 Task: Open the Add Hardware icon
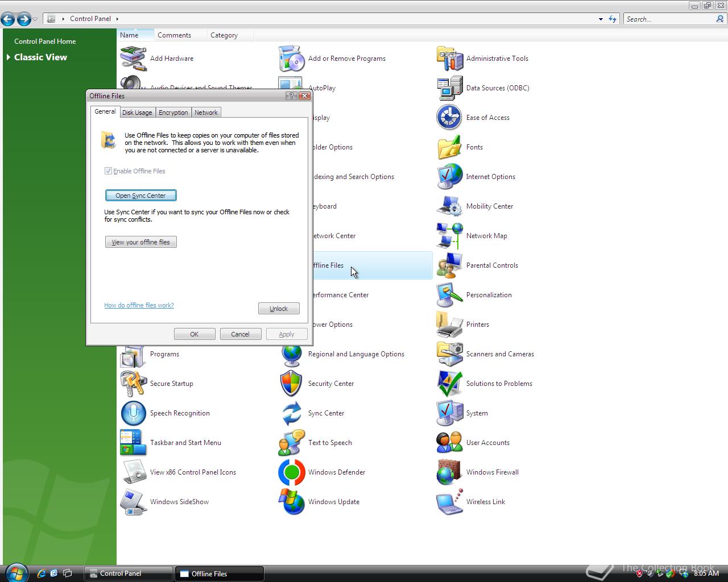click(x=133, y=59)
